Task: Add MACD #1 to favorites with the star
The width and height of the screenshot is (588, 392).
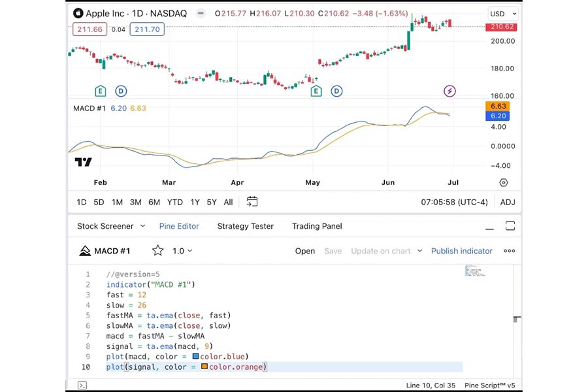Action: pyautogui.click(x=158, y=250)
